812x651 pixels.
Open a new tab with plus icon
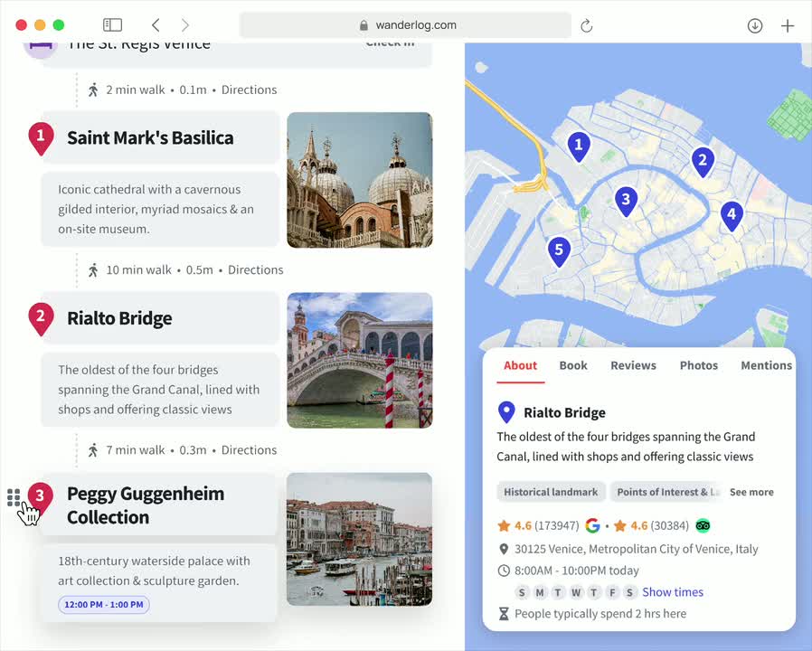(x=788, y=25)
